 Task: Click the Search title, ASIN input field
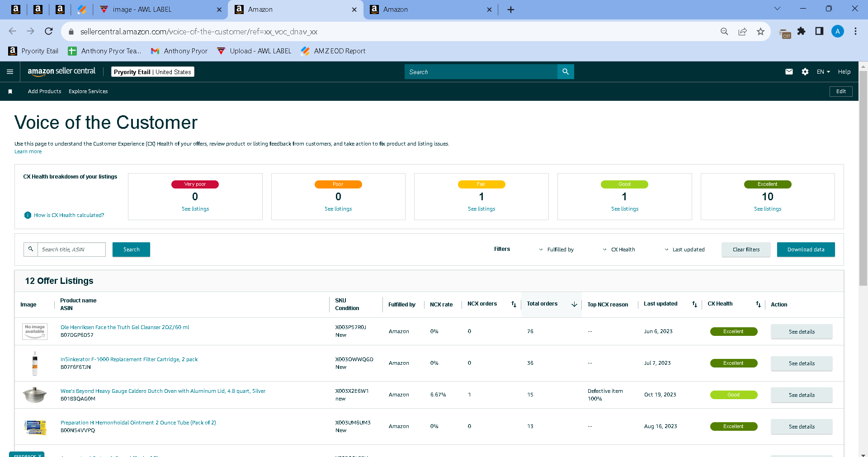click(x=71, y=250)
